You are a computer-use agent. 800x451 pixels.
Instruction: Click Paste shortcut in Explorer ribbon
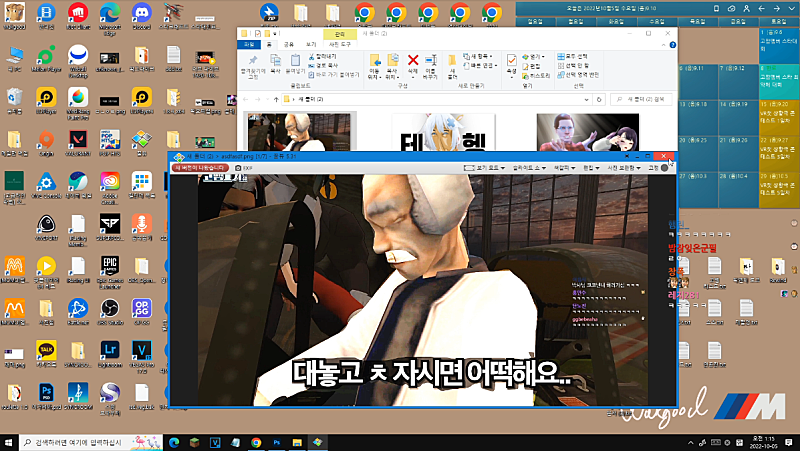(334, 74)
